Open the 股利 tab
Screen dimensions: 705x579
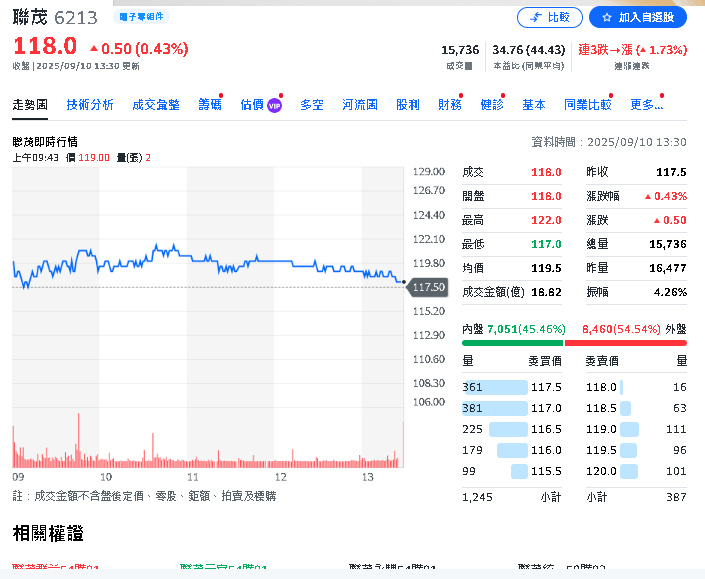click(407, 105)
